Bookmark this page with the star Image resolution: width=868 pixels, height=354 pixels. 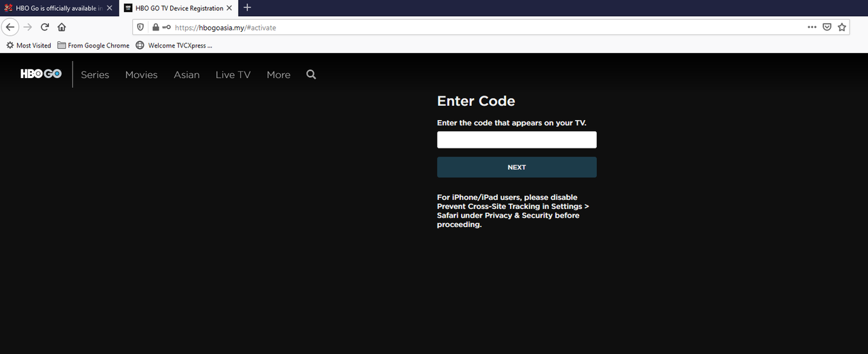click(842, 27)
